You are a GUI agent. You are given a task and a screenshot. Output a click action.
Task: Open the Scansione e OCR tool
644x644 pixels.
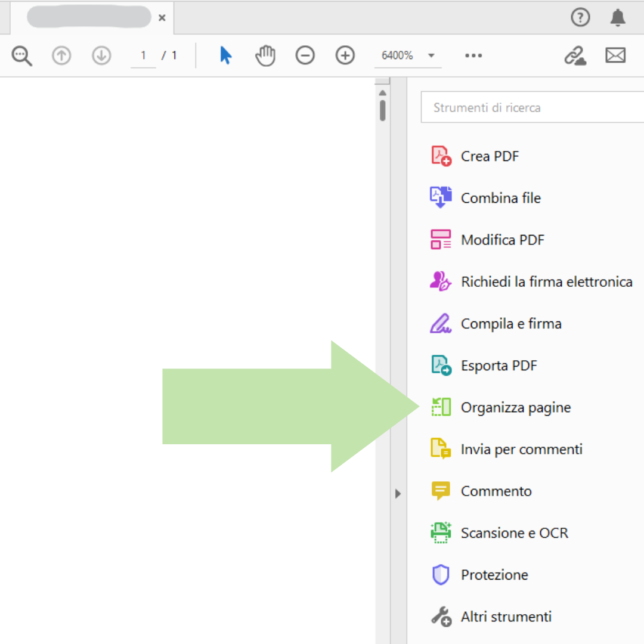tap(440, 532)
